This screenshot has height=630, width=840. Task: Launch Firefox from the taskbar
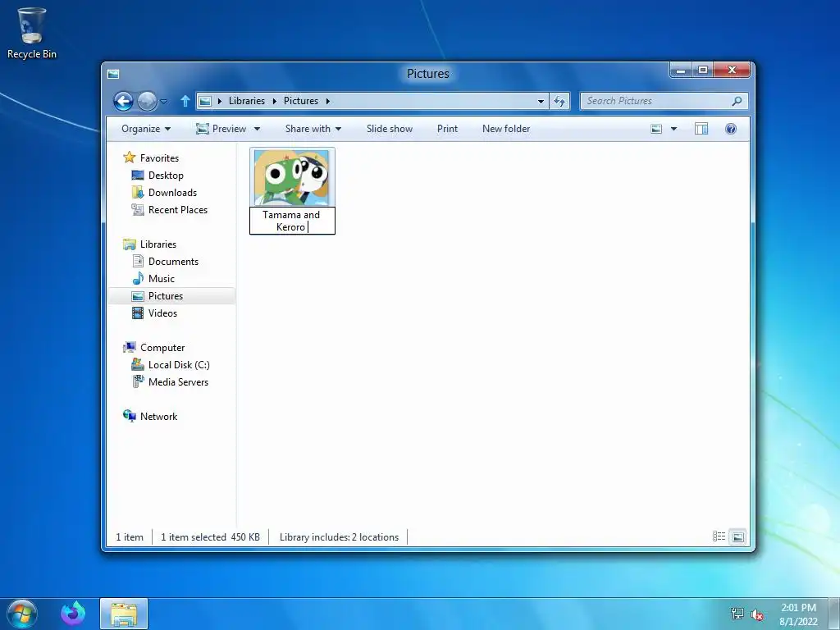tap(73, 614)
